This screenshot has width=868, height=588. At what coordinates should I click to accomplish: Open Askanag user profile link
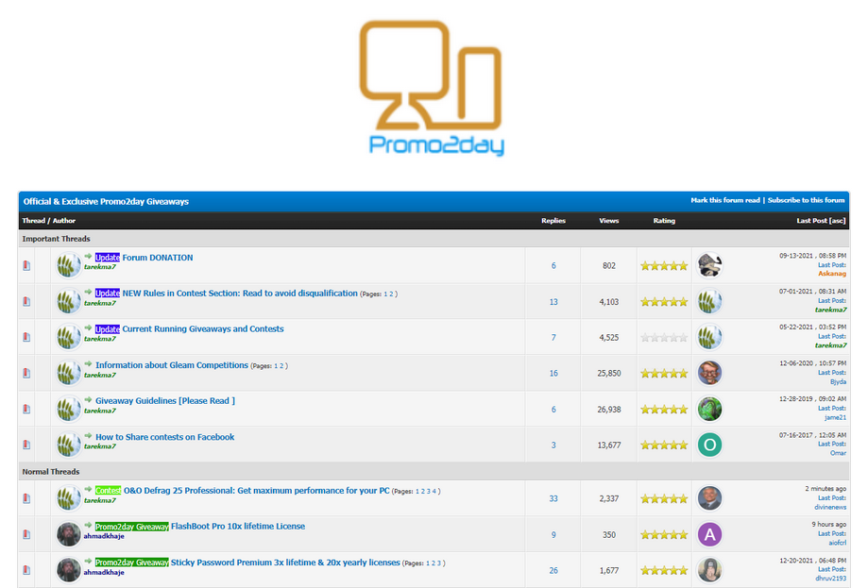point(832,274)
